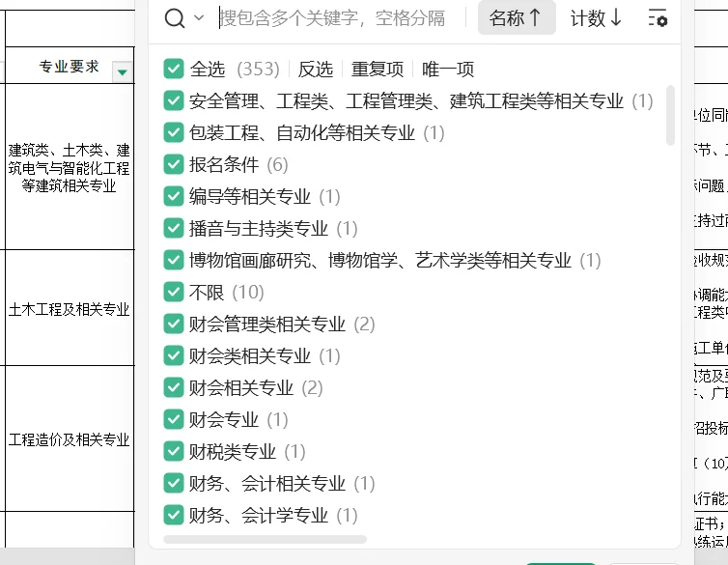Toggle the 财务、会计相关专业 checkbox
This screenshot has width=728, height=565.
tap(174, 483)
